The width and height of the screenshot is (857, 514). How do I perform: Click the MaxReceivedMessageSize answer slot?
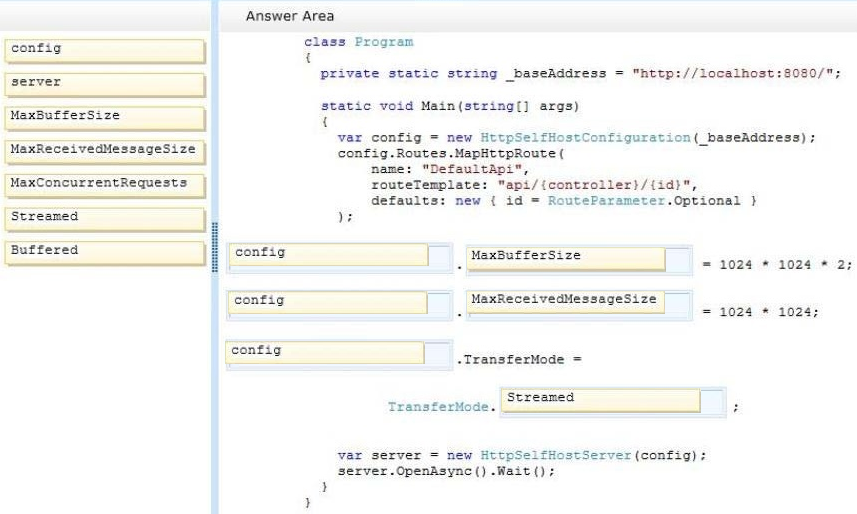(579, 305)
